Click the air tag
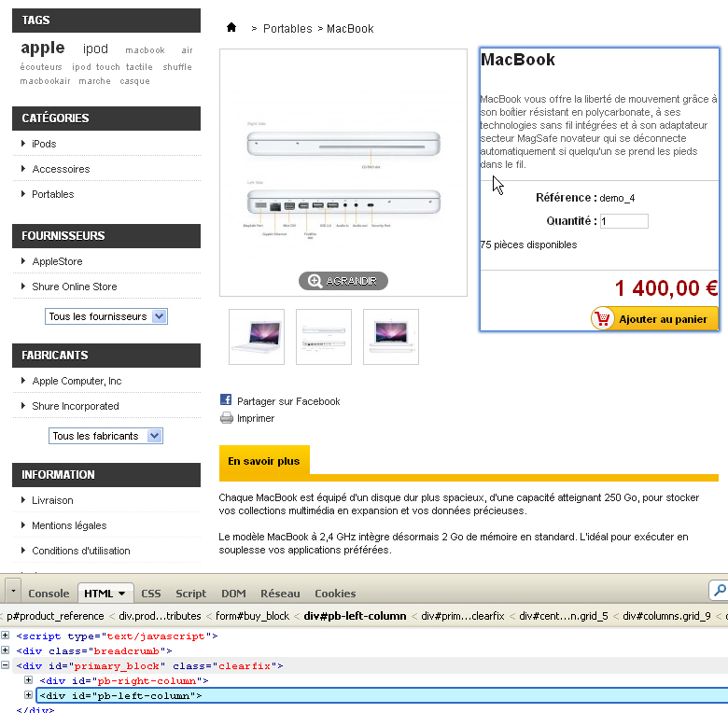 click(187, 50)
